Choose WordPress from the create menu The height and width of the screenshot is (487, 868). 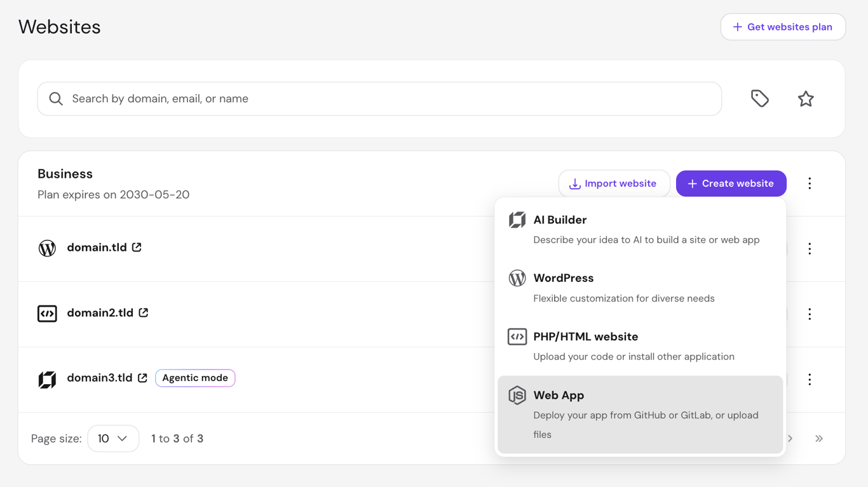[x=641, y=288]
